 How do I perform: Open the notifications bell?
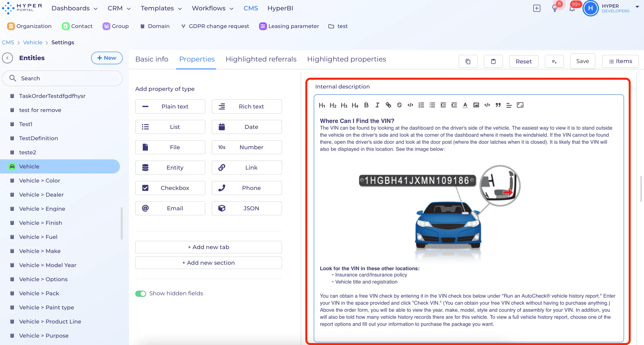click(572, 8)
